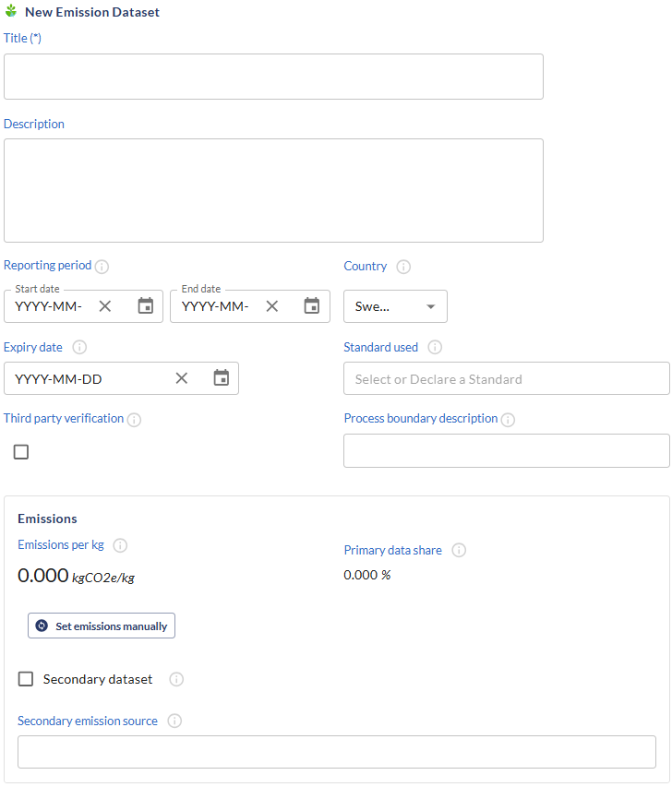Click the Secondary emission source field

click(x=337, y=752)
